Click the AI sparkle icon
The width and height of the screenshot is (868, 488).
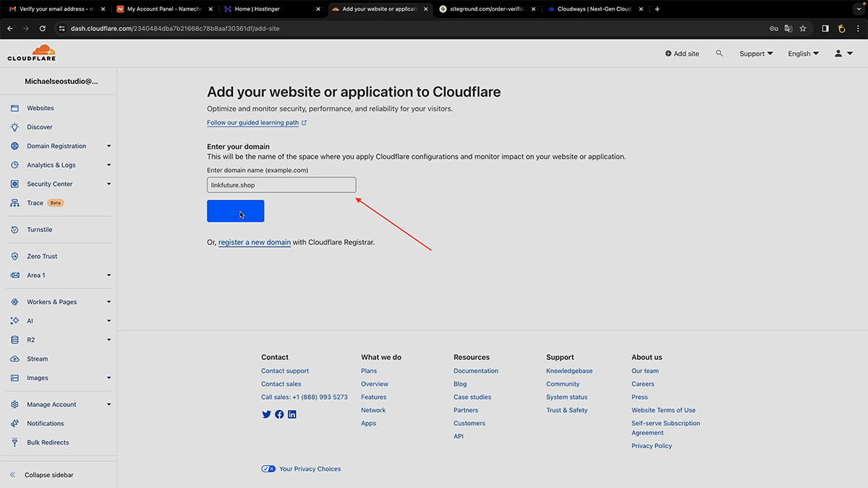14,321
